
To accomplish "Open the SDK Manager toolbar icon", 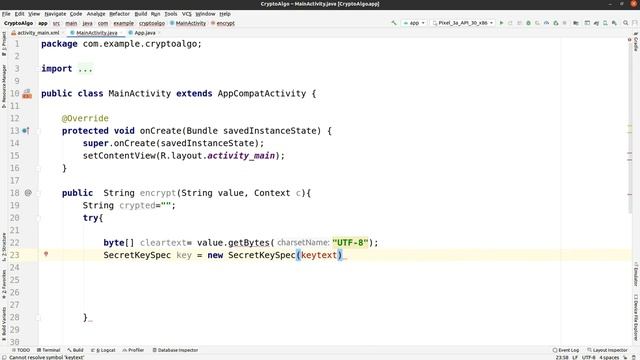I will pyautogui.click(x=614, y=23).
